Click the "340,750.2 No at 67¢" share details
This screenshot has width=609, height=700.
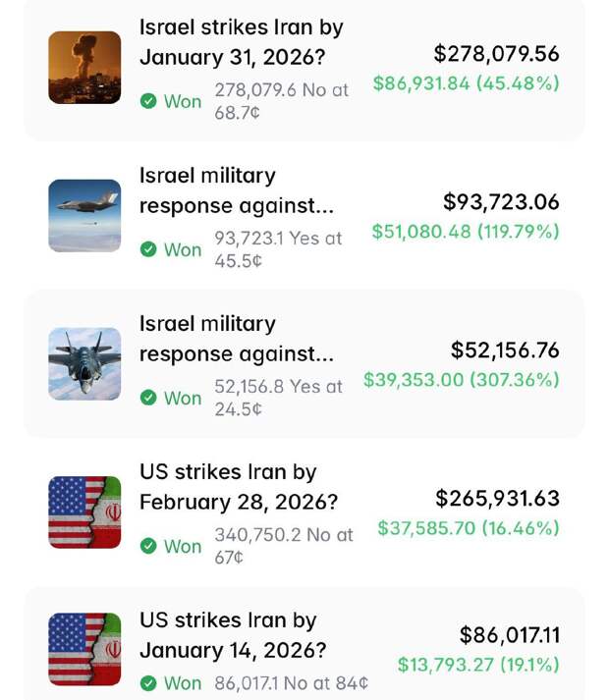tap(283, 545)
